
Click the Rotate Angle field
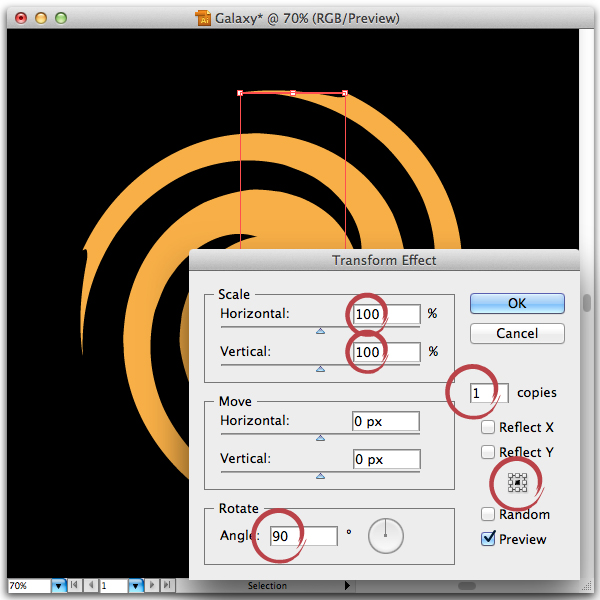tap(303, 536)
